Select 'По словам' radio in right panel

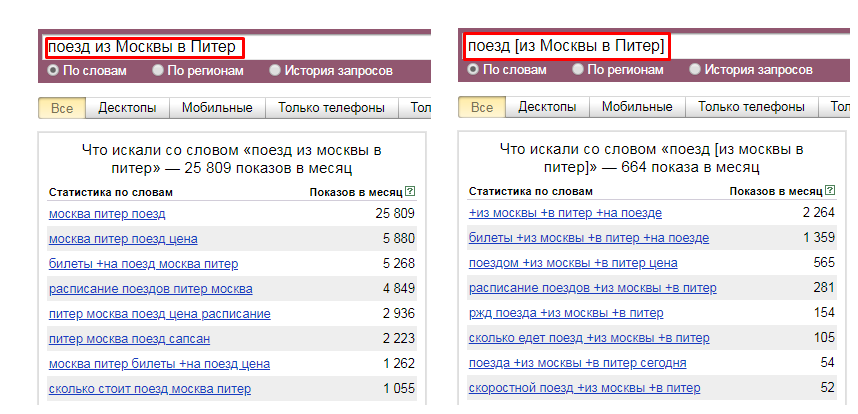click(x=473, y=69)
